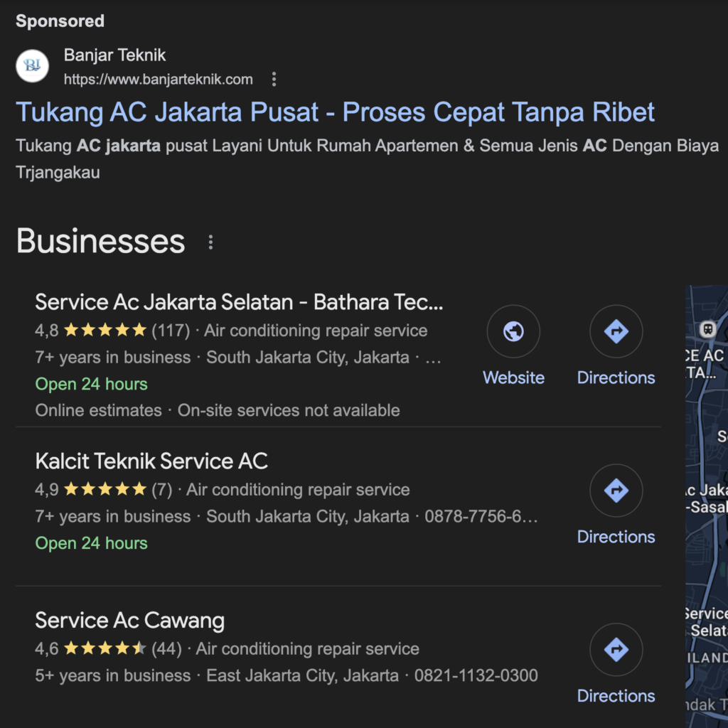
Task: Open the Service Ac Jakarta Selatan listing
Action: coord(239,301)
